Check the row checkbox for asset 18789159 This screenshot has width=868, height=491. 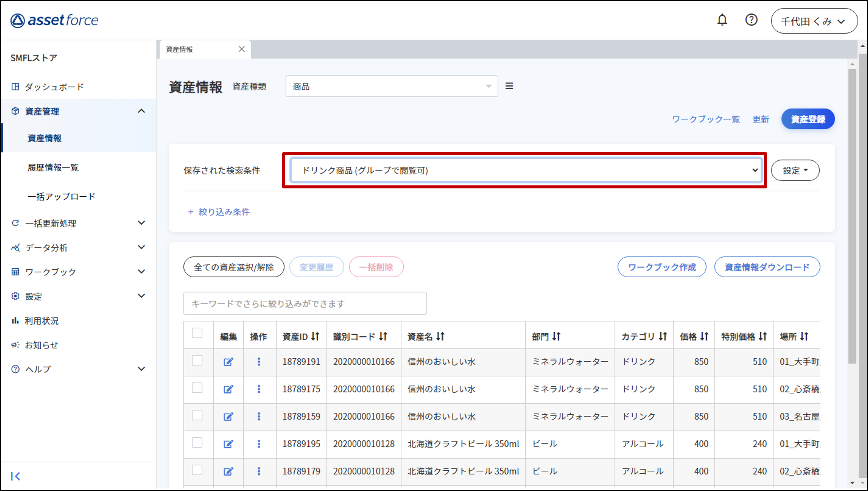pos(197,415)
